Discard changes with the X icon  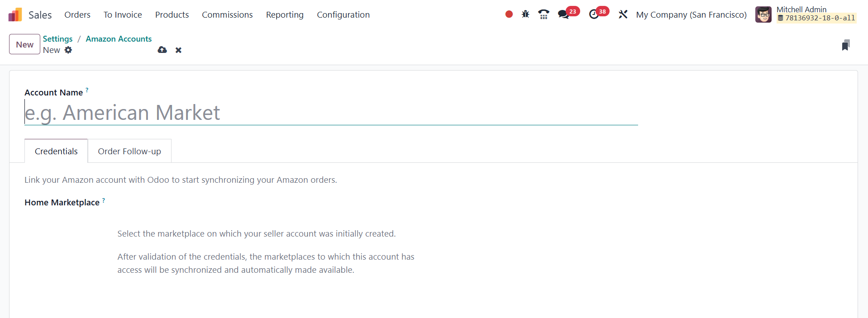click(178, 50)
